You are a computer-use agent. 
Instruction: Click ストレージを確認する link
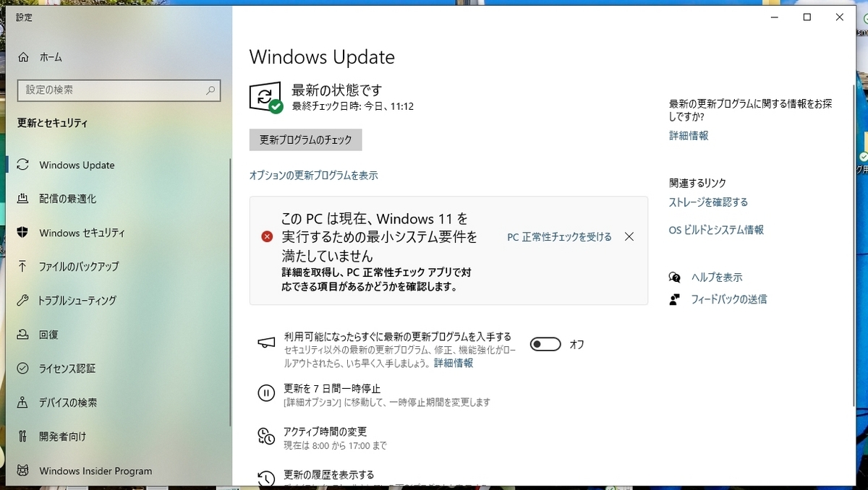[x=708, y=202]
